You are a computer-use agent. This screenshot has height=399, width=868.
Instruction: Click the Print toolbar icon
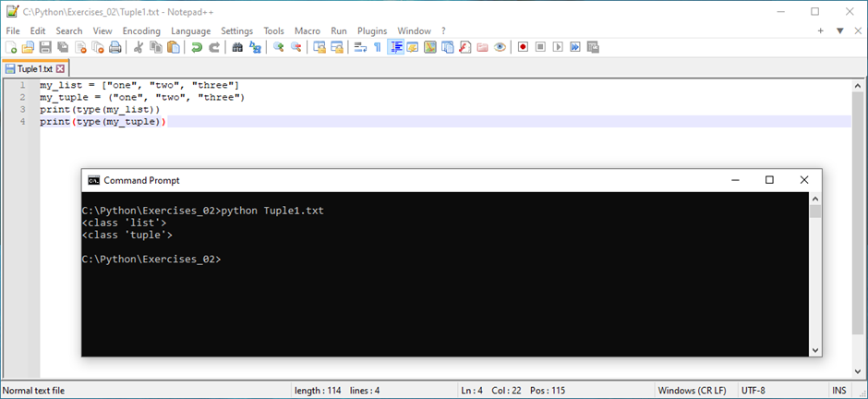pos(115,47)
